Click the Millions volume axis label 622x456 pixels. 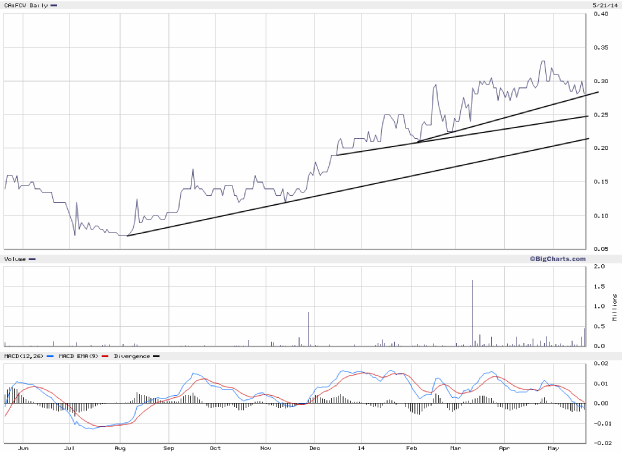615,307
